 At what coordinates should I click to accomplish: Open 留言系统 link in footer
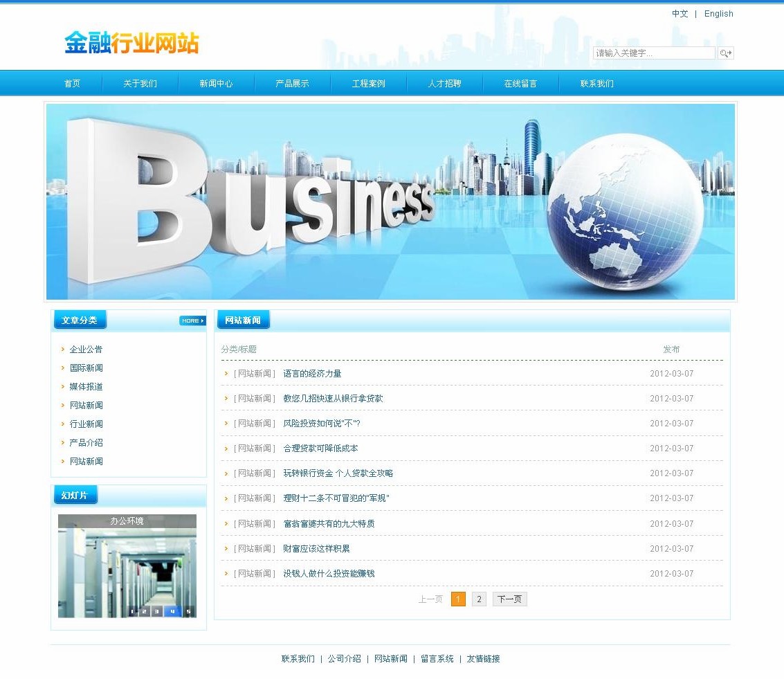437,659
